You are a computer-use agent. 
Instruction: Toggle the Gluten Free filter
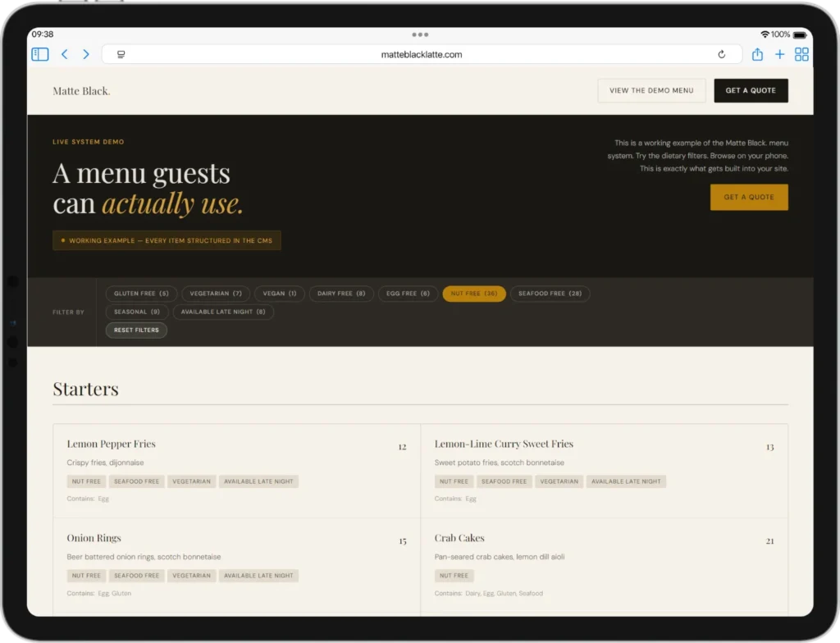141,294
